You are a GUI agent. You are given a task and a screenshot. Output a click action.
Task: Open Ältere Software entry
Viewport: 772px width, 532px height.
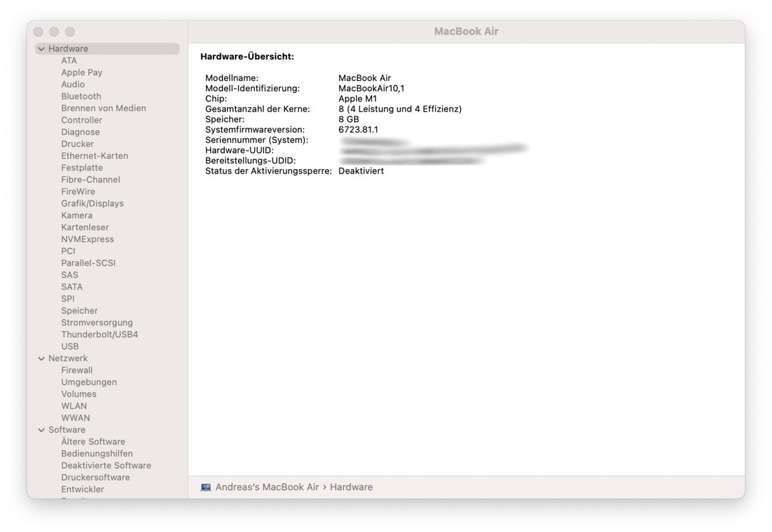click(x=93, y=442)
